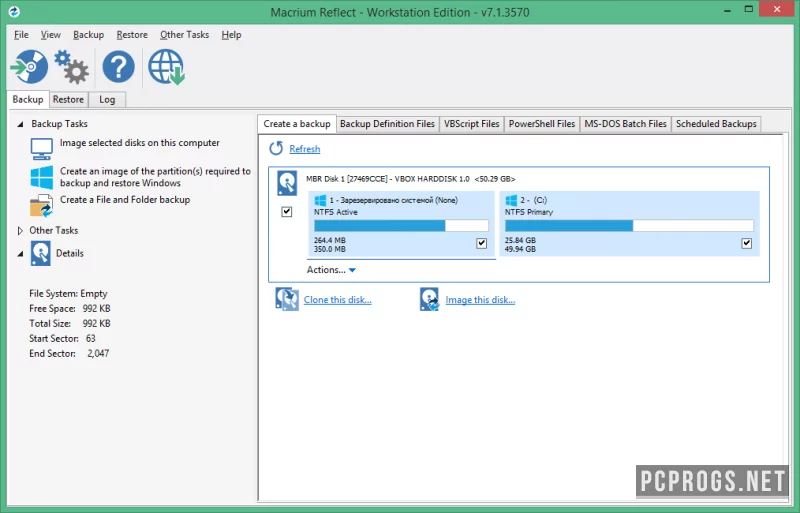Viewport: 800px width, 513px height.
Task: Open the Help menu
Action: click(x=231, y=35)
